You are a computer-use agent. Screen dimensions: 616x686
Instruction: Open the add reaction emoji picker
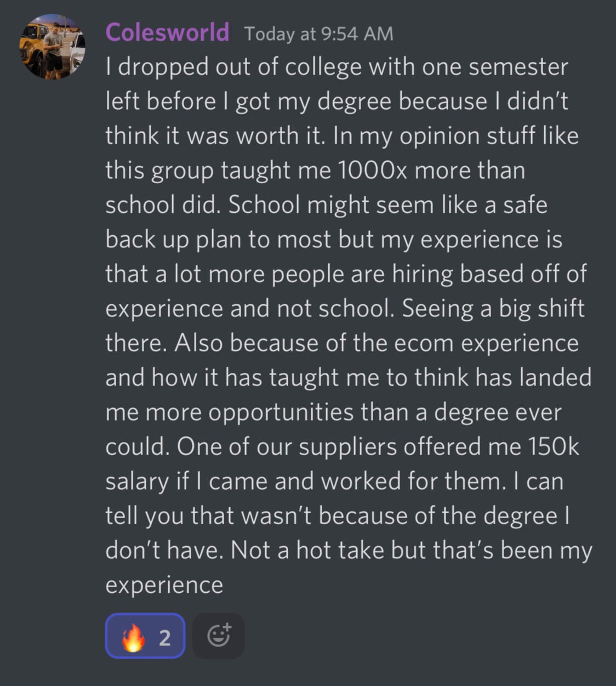click(x=218, y=636)
